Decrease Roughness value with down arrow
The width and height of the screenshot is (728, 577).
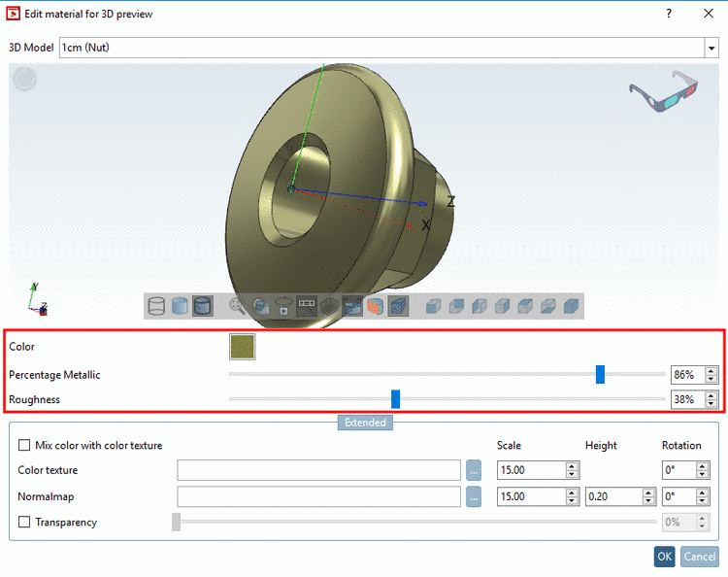711,404
